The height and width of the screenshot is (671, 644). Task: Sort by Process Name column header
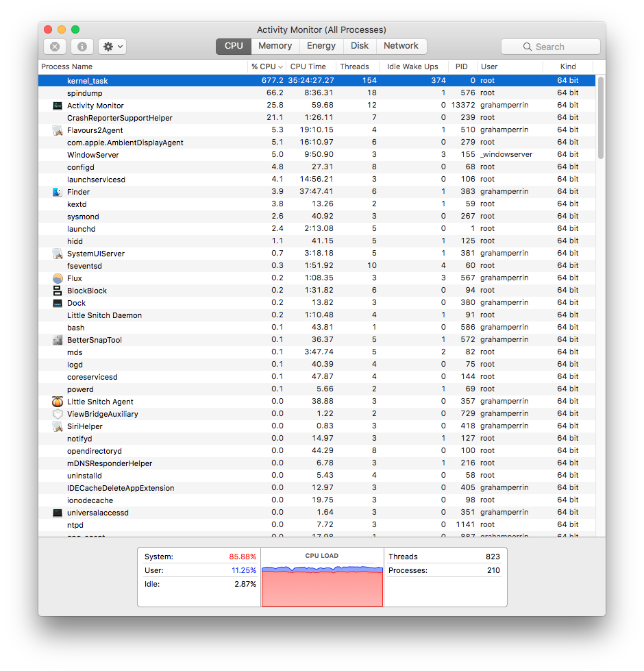pyautogui.click(x=143, y=66)
